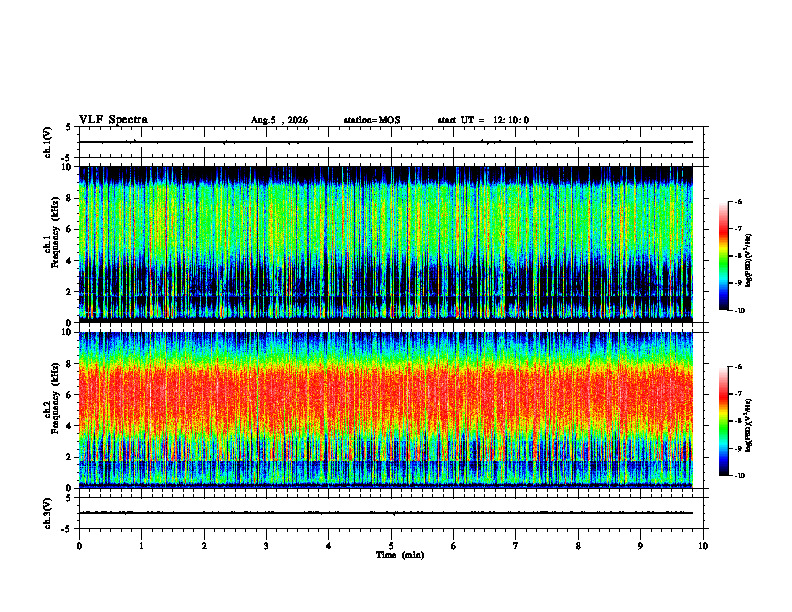Click the "station=MOS" header label
792x612 pixels.
[x=372, y=120]
